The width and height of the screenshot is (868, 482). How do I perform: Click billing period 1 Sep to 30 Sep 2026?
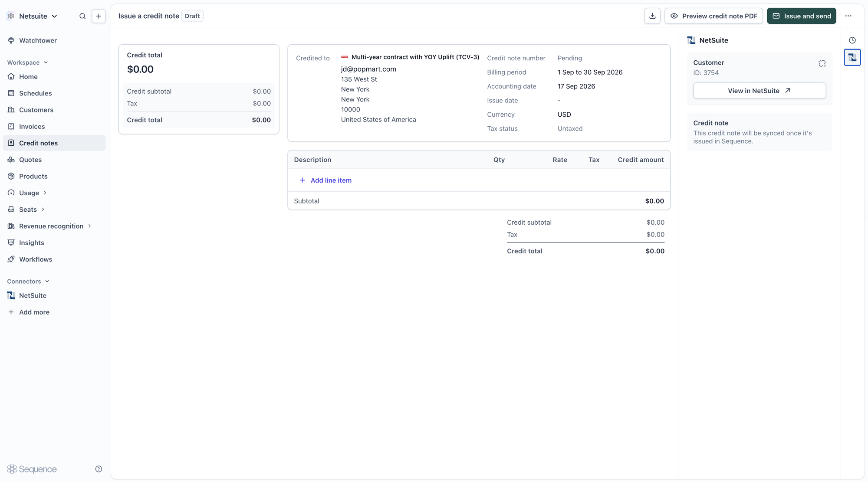[x=590, y=72]
